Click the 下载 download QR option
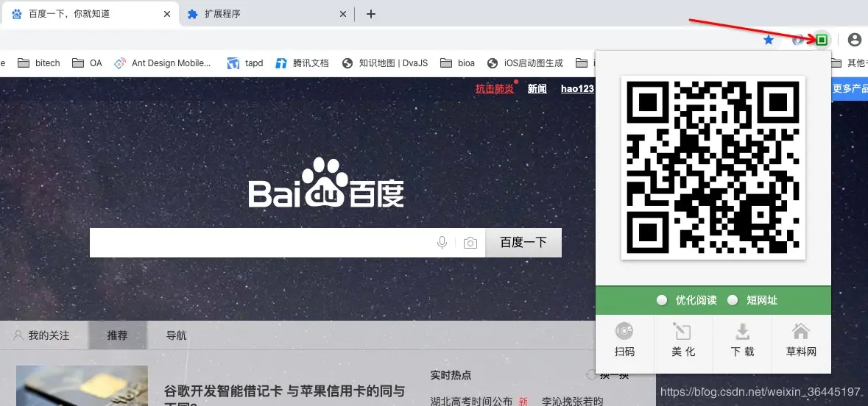Viewport: 868px width, 406px height. point(742,341)
